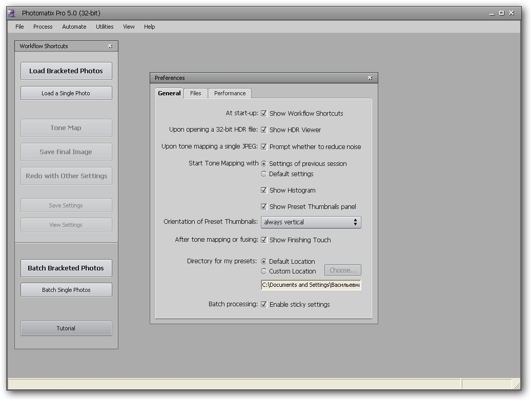The width and height of the screenshot is (532, 401).
Task: Close the Photomatix Pro main window
Action: [x=511, y=13]
